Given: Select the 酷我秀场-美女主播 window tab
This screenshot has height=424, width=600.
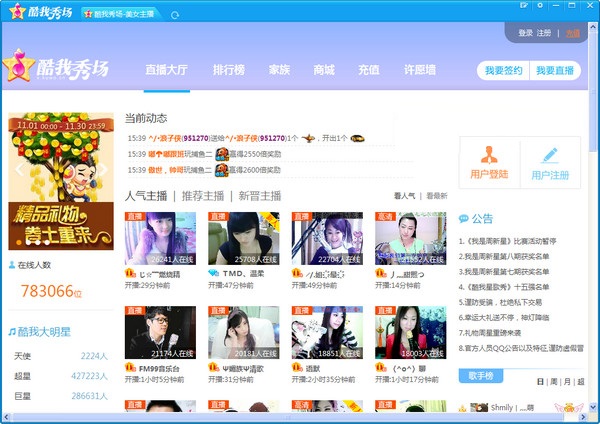Looking at the screenshot, I should click(x=120, y=14).
